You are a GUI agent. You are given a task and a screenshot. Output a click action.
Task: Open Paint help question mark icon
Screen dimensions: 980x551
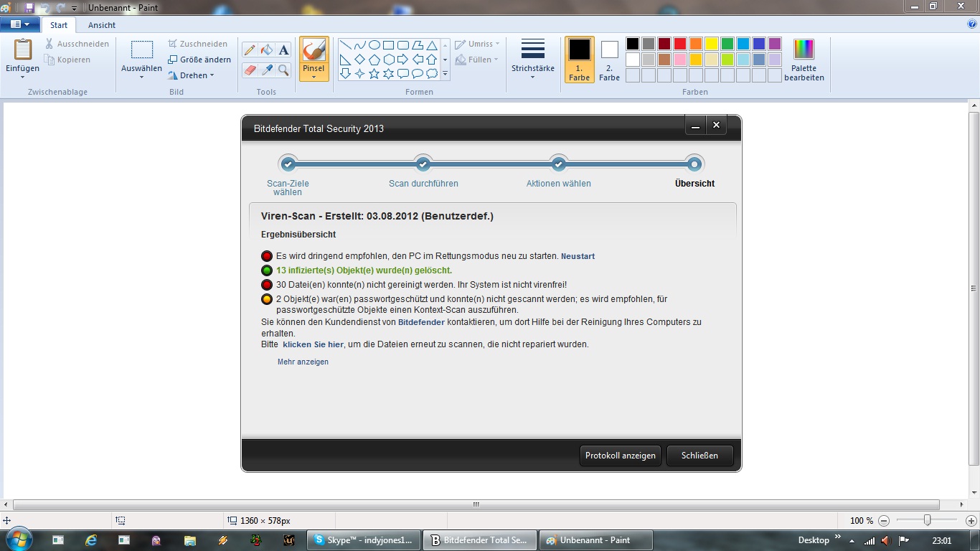click(972, 24)
